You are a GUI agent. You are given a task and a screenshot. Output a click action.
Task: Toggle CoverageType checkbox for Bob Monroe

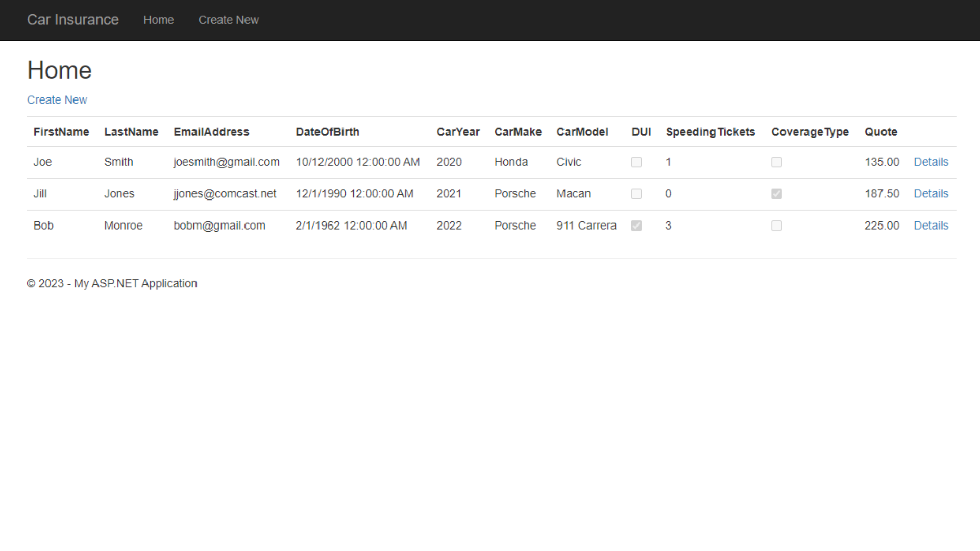(x=776, y=226)
